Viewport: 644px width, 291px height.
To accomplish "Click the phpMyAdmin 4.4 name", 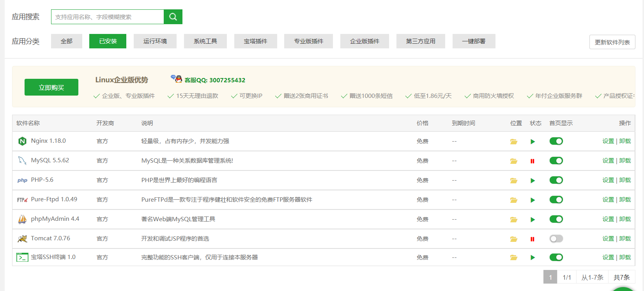I will (x=55, y=219).
